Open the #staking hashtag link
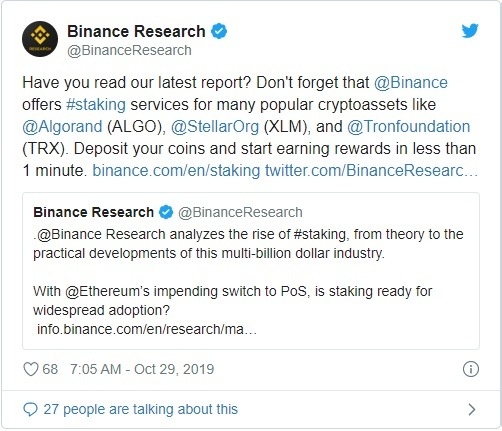 (x=96, y=104)
